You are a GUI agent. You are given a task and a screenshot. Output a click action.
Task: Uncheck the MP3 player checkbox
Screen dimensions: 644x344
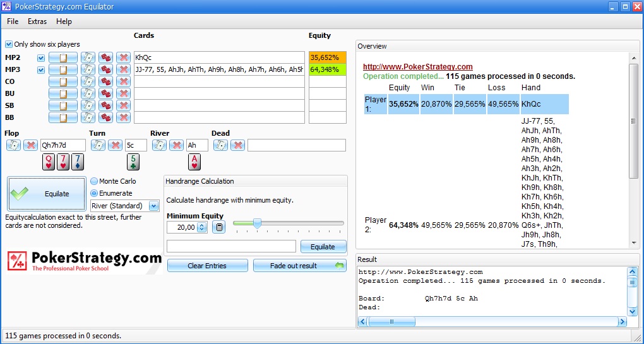[40, 70]
